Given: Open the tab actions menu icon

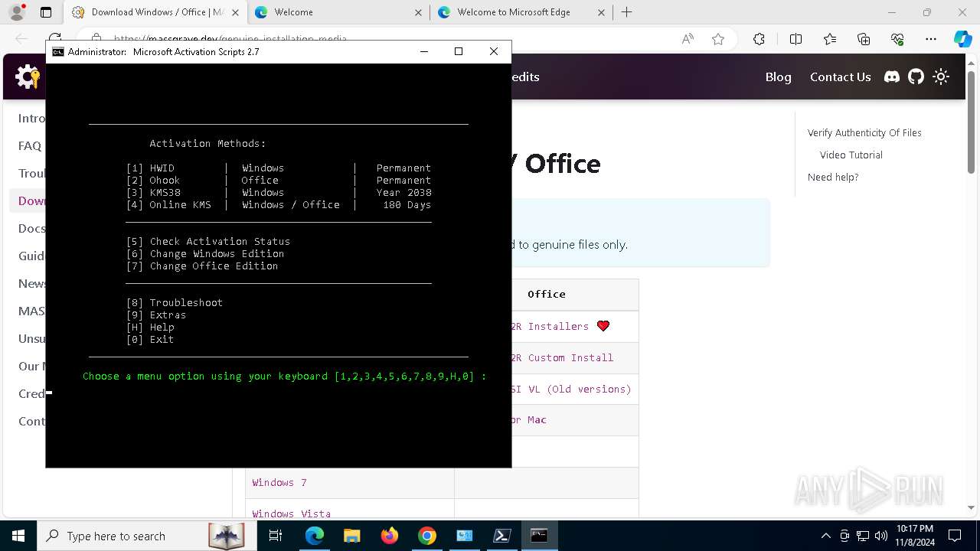Looking at the screenshot, I should [46, 12].
